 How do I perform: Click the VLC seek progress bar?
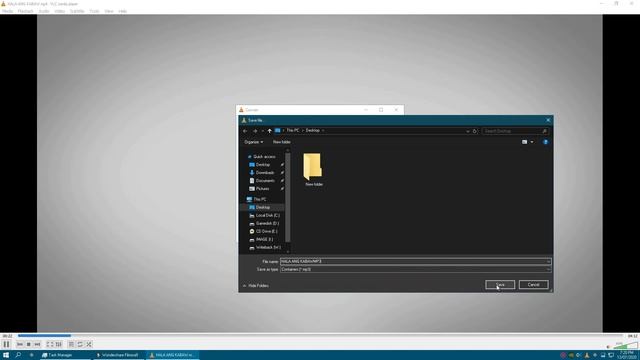click(x=320, y=336)
